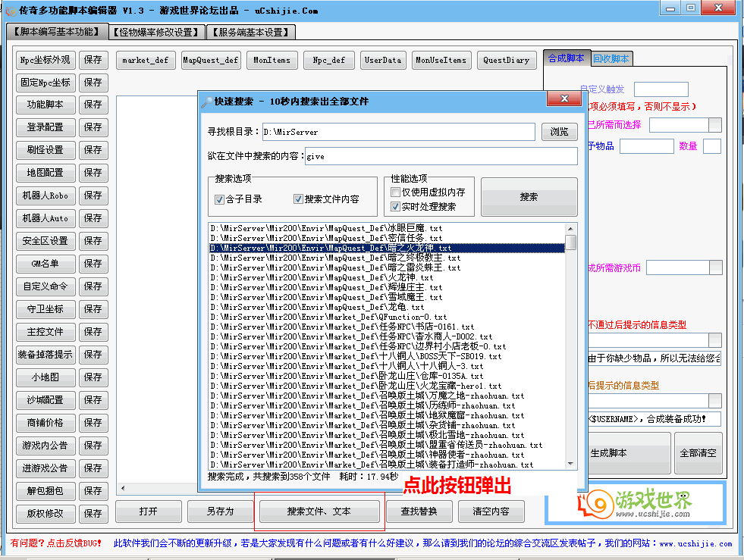
Task: Open the 游戏币 combo box dropdown
Action: point(714,267)
